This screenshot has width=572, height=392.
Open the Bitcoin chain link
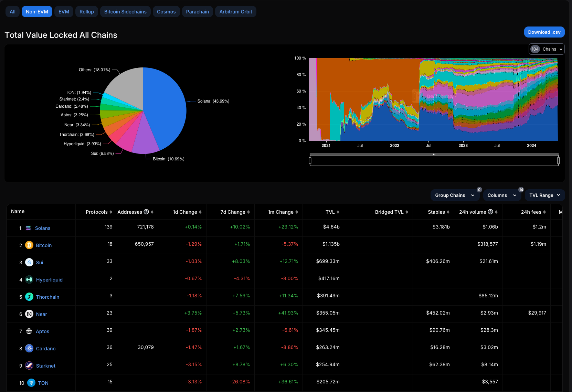(44, 245)
